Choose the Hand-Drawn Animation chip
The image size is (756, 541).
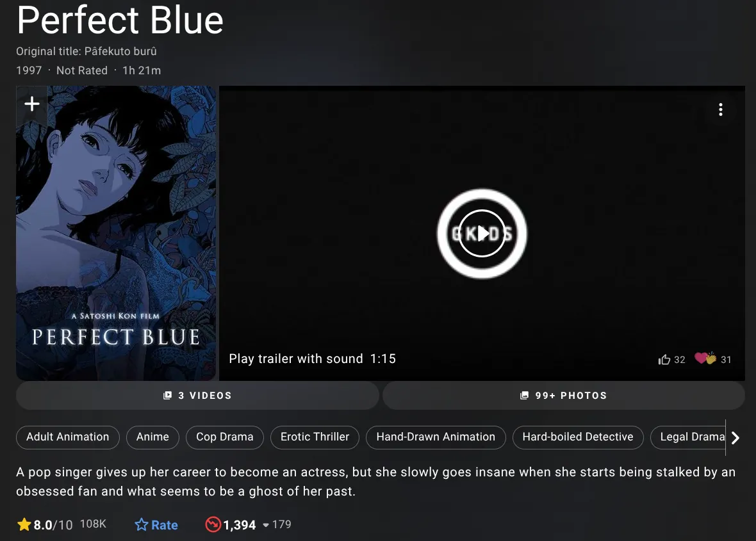[436, 437]
